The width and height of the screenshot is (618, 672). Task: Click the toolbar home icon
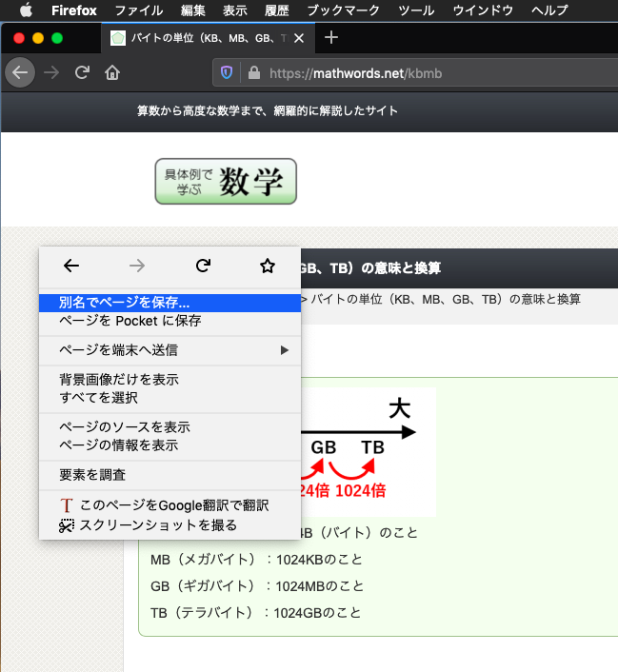coord(112,73)
